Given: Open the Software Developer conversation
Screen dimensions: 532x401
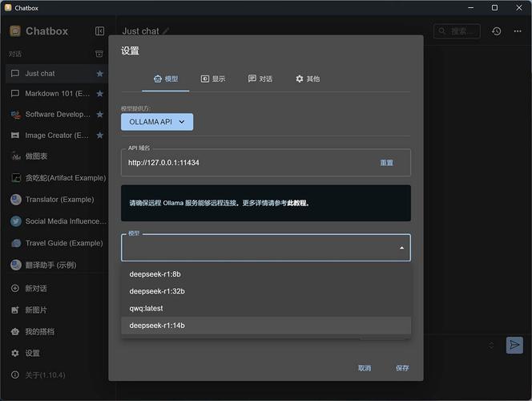Looking at the screenshot, I should point(56,115).
